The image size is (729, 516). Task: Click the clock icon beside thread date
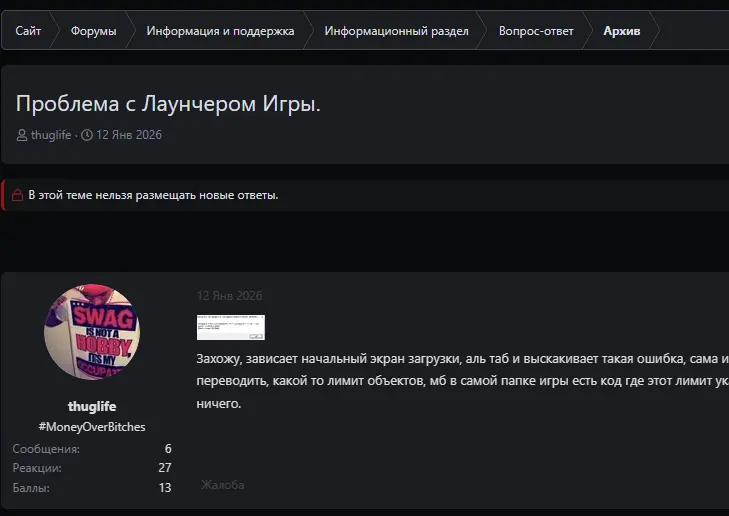click(87, 135)
